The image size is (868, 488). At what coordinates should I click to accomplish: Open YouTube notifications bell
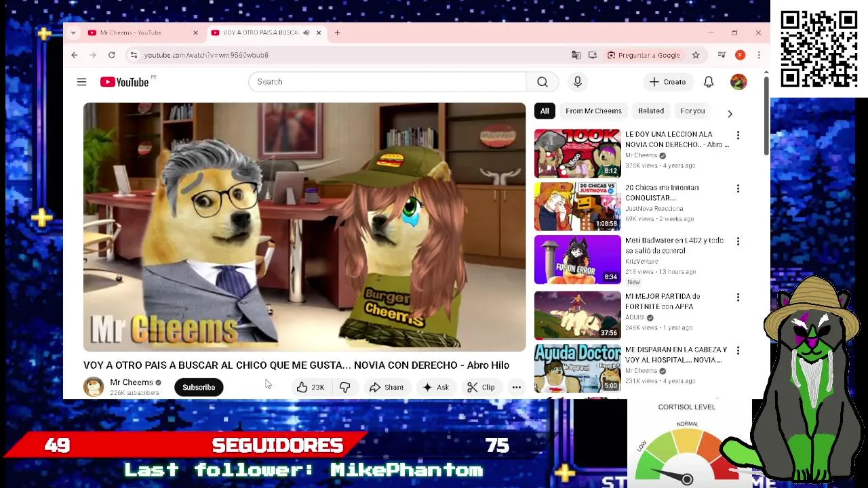coord(709,82)
